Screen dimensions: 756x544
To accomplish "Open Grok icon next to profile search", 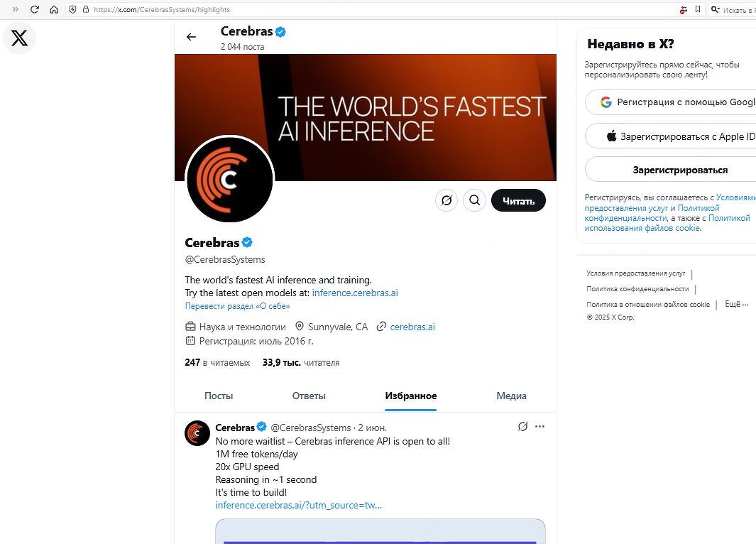I will [x=447, y=200].
